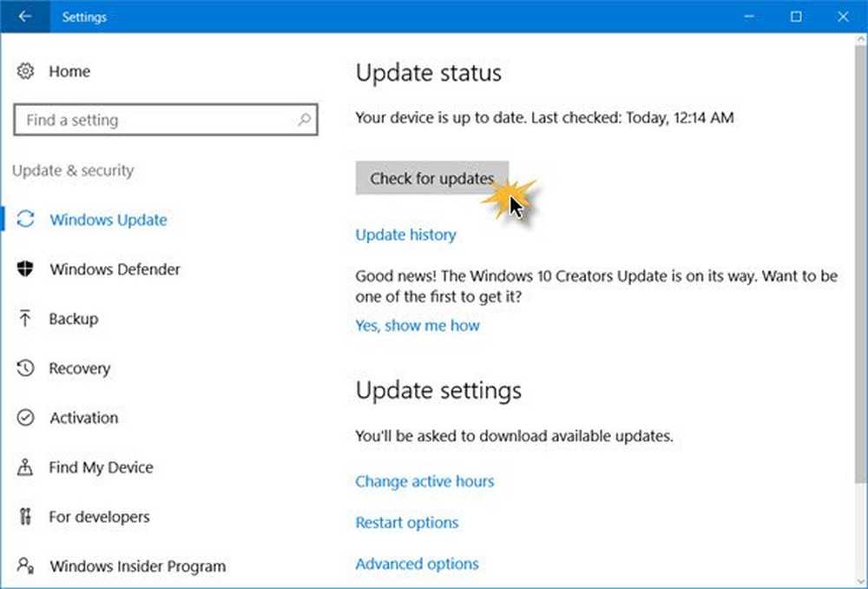Viewport: 868px width, 589px height.
Task: Open Windows Insider Program page
Action: coord(138,566)
